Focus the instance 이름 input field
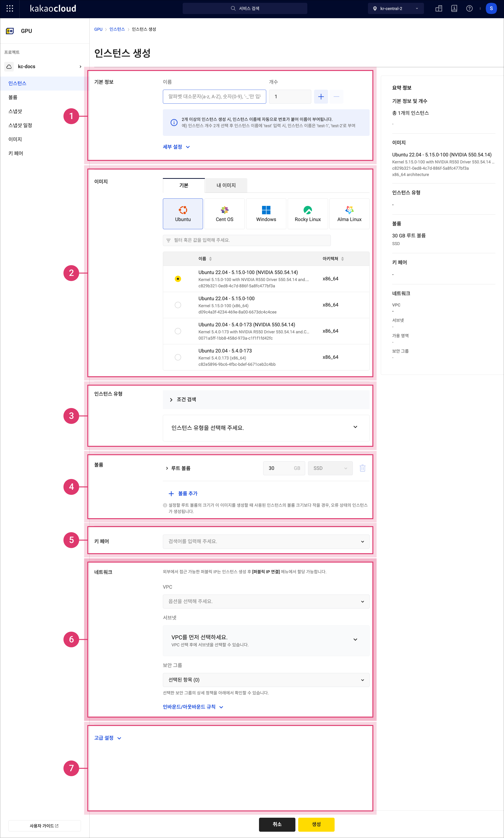 (214, 96)
